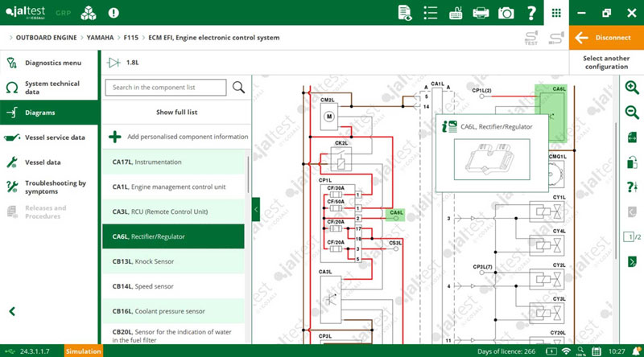Click the diode icon next to 1.8L

coord(114,63)
